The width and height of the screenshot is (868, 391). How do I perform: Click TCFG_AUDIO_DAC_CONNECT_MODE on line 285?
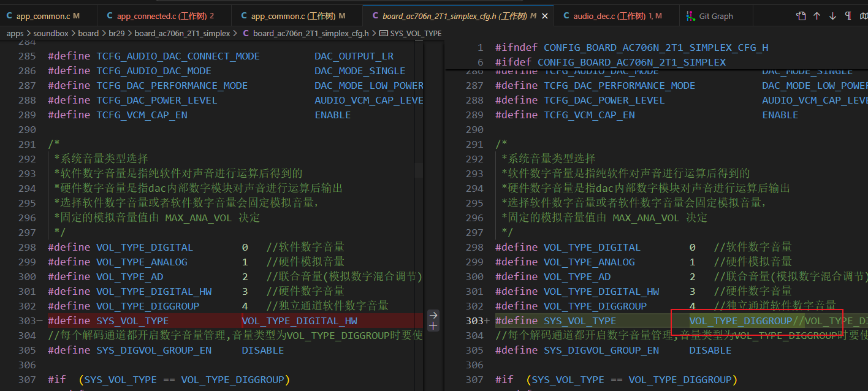178,56
